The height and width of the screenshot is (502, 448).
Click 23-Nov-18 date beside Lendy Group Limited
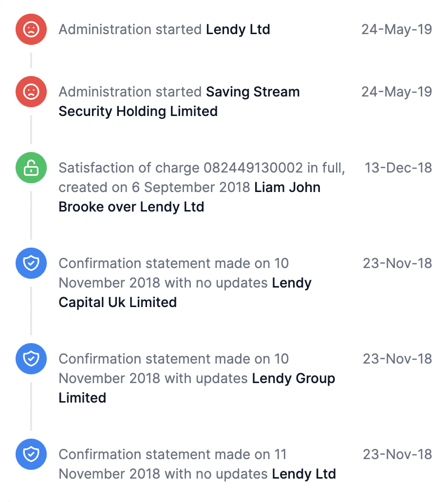(397, 359)
